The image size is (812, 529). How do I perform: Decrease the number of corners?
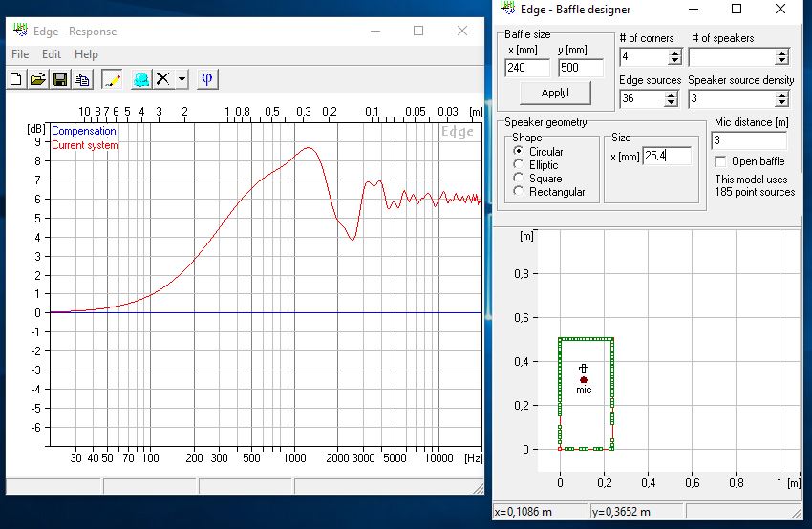coord(674,60)
